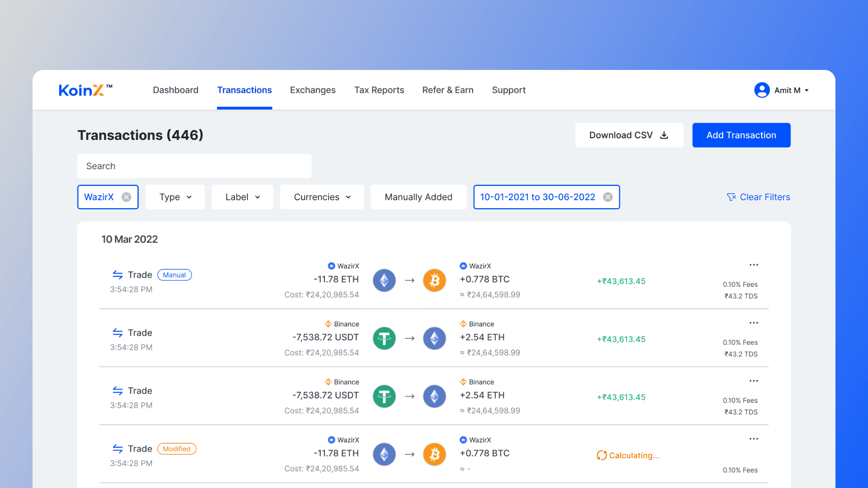Click WazirX source icon above -11.78 ETH in Manual row
The width and height of the screenshot is (868, 488).
(x=331, y=266)
